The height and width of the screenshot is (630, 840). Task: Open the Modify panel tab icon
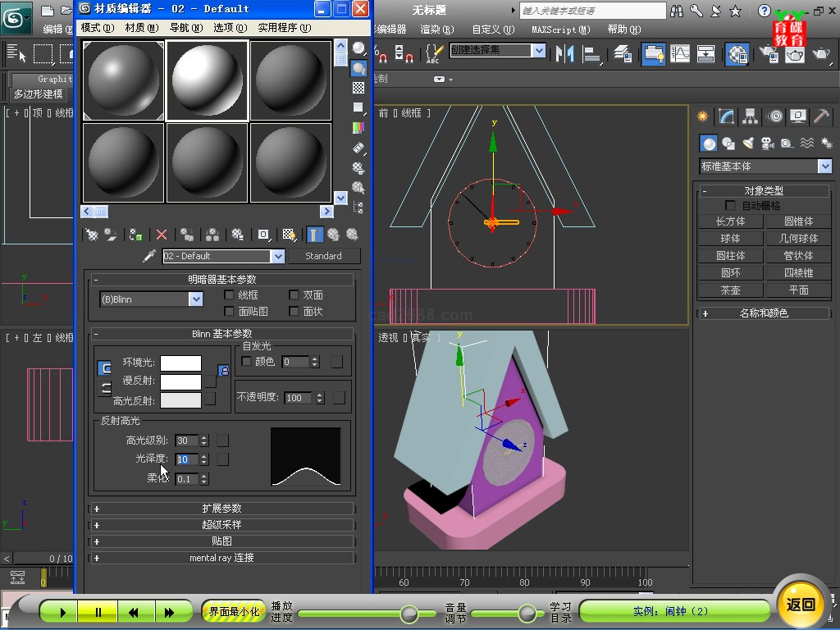[x=726, y=116]
